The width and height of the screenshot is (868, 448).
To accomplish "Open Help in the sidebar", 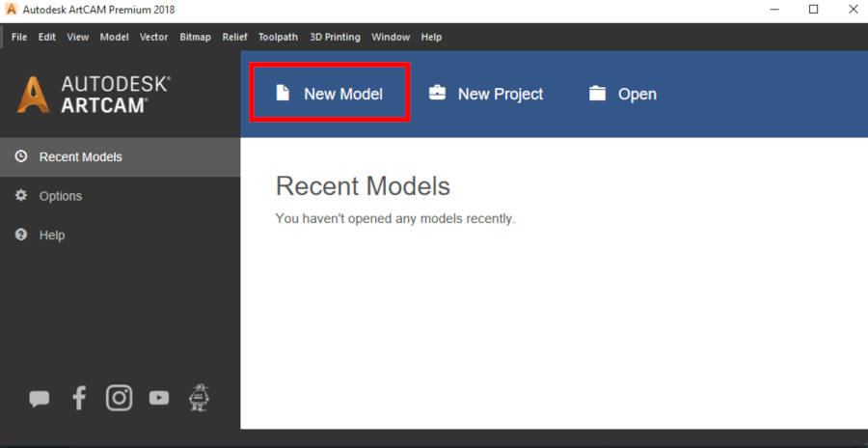I will 121,235.
